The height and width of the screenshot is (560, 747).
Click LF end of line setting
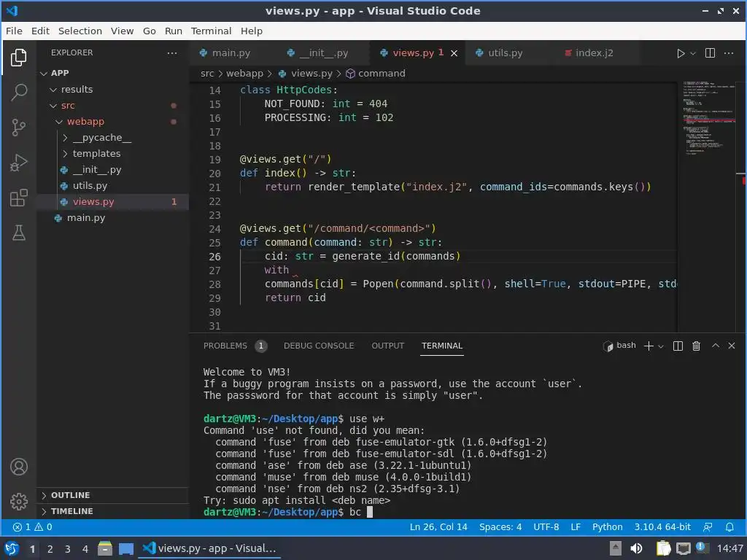(x=576, y=527)
